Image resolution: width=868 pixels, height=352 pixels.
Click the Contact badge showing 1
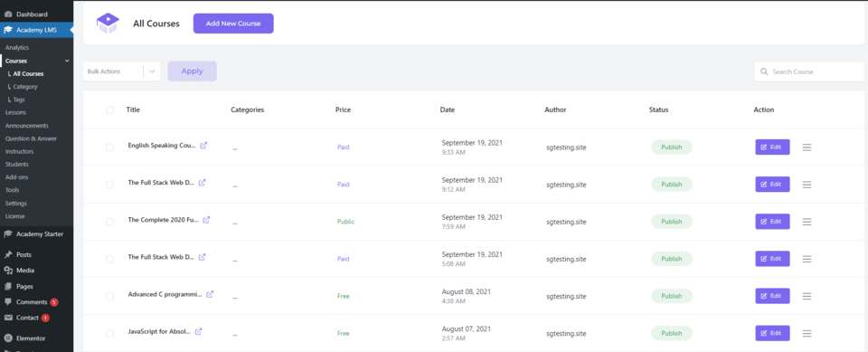45,319
